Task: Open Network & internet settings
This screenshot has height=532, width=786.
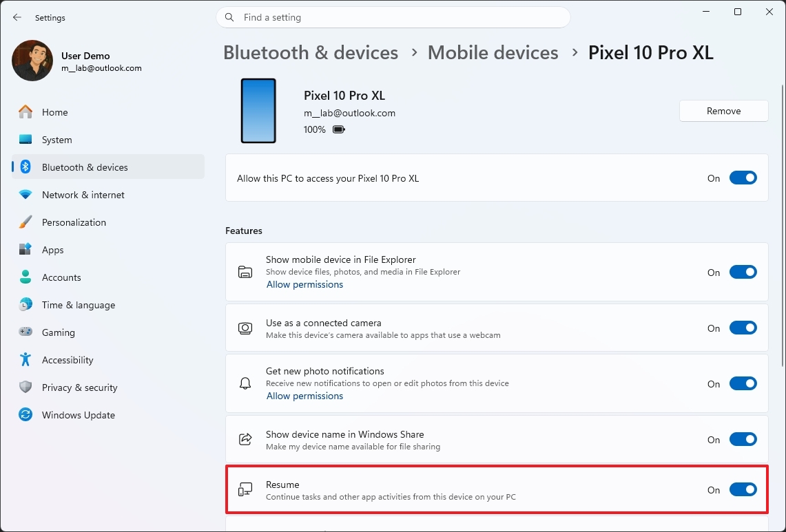Action: pos(83,194)
